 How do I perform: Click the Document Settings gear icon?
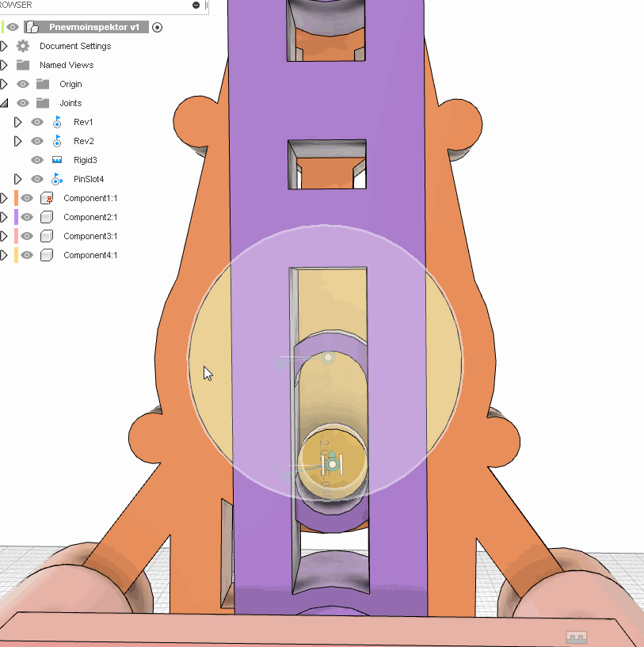pos(23,46)
